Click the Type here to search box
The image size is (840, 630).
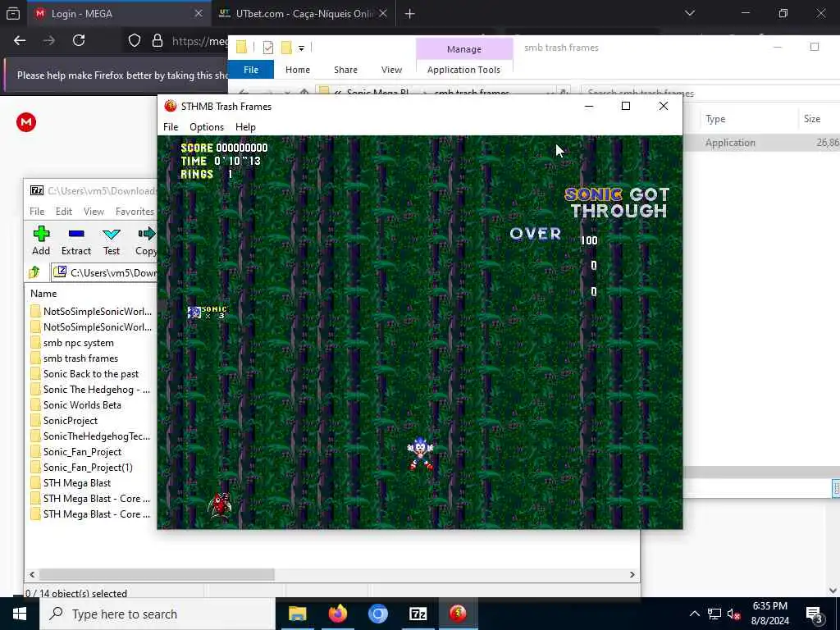click(x=157, y=614)
